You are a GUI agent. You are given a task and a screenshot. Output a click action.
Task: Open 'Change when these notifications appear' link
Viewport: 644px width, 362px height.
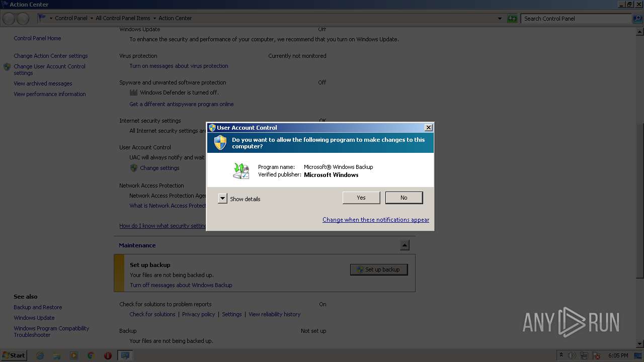376,220
